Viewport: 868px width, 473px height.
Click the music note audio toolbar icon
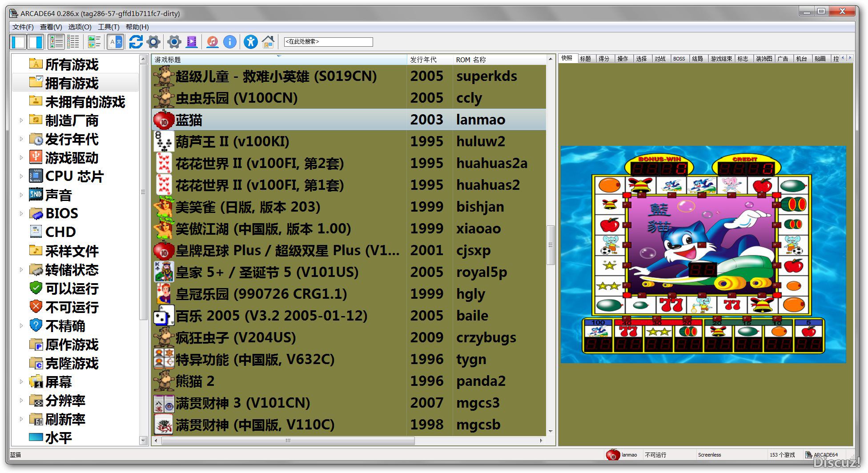click(x=213, y=42)
